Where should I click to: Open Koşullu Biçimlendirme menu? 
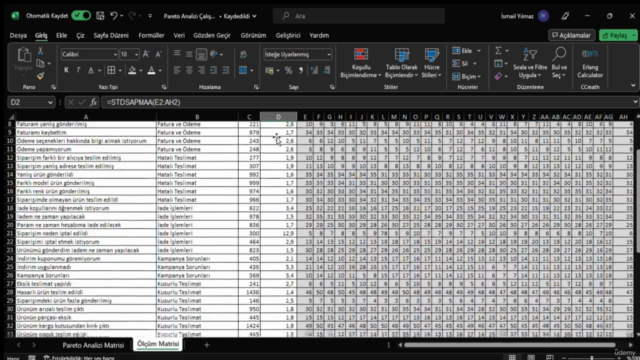coord(361,63)
